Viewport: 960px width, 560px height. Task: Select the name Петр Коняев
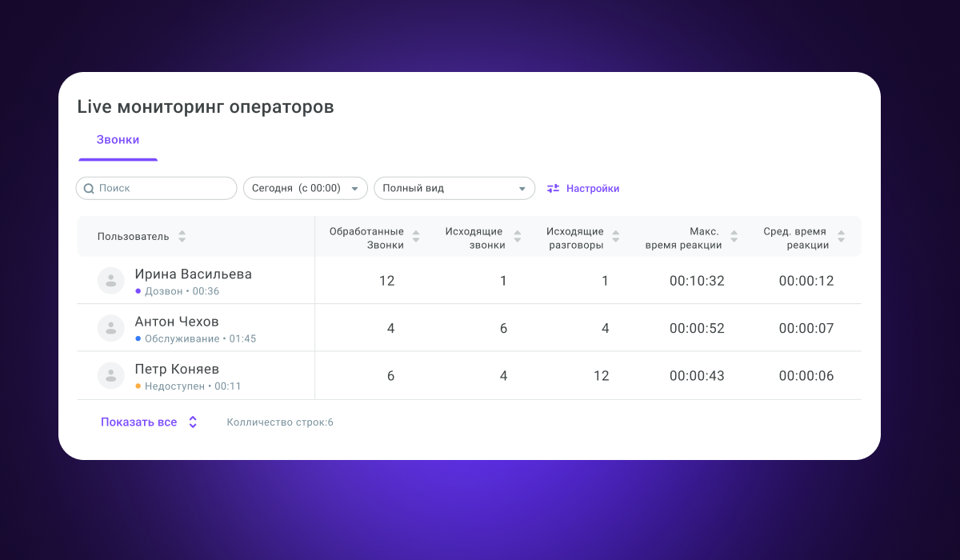(x=177, y=370)
